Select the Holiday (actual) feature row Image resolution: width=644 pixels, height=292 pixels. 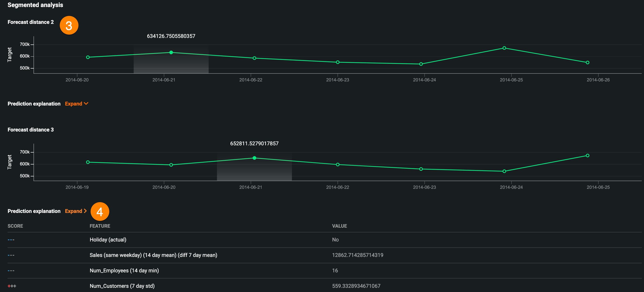pyautogui.click(x=108, y=240)
